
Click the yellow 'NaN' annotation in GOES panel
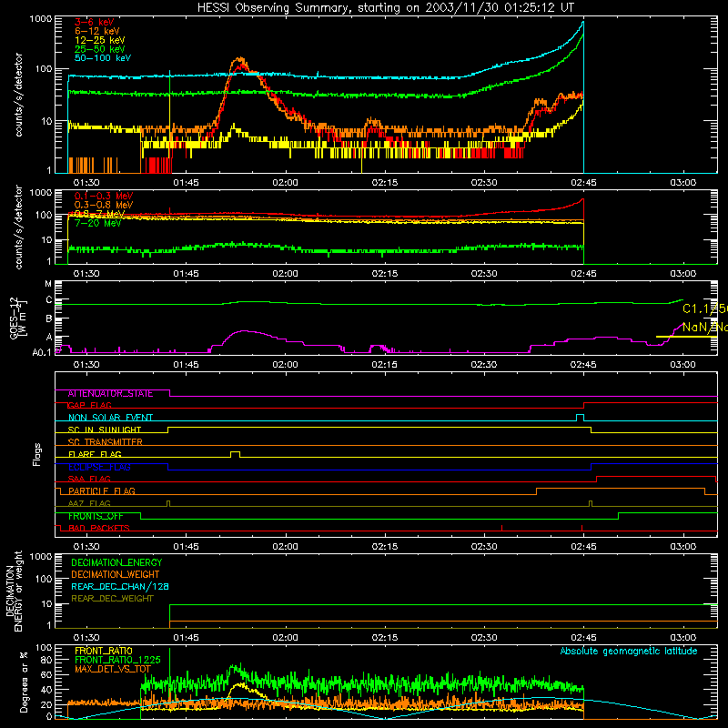tap(704, 328)
